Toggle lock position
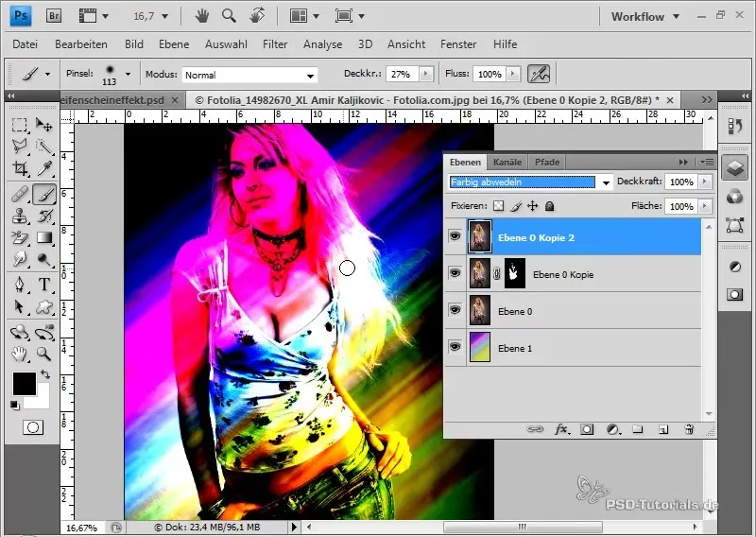The image size is (756, 537). pyautogui.click(x=532, y=206)
